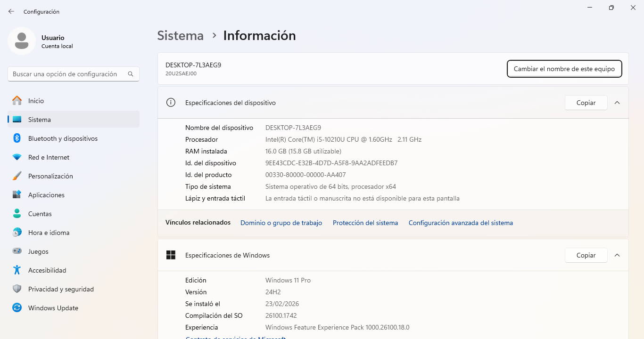Click the Windows 11 Pro edition value
Viewport: 644px width, 339px height.
coord(288,280)
